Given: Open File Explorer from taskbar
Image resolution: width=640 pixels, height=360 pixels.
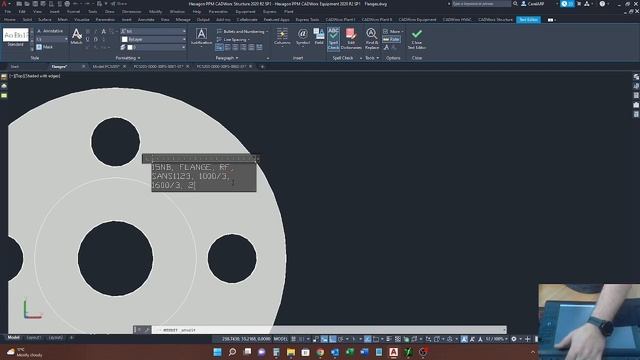Looking at the screenshot, I should (x=291, y=352).
